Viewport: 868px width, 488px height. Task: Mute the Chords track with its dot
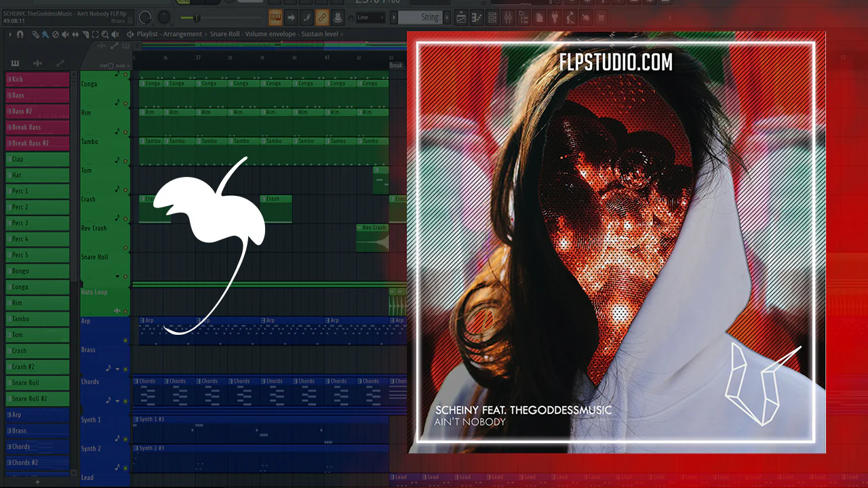(x=125, y=401)
